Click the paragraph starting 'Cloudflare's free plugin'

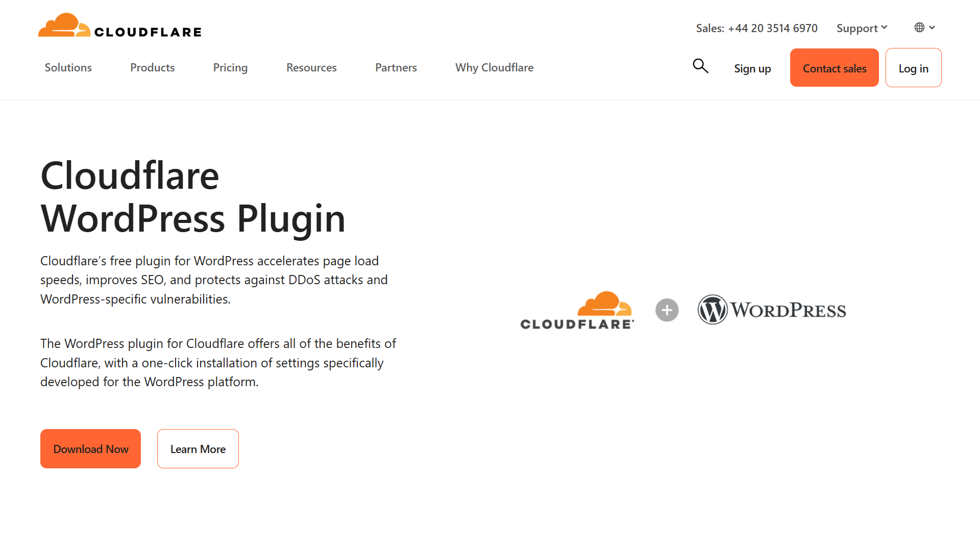(214, 280)
